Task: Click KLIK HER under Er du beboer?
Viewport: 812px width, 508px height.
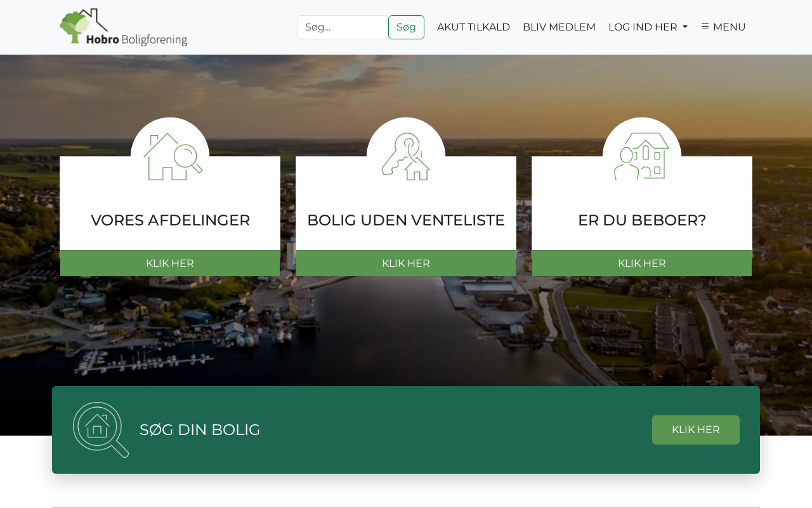Action: tap(642, 263)
